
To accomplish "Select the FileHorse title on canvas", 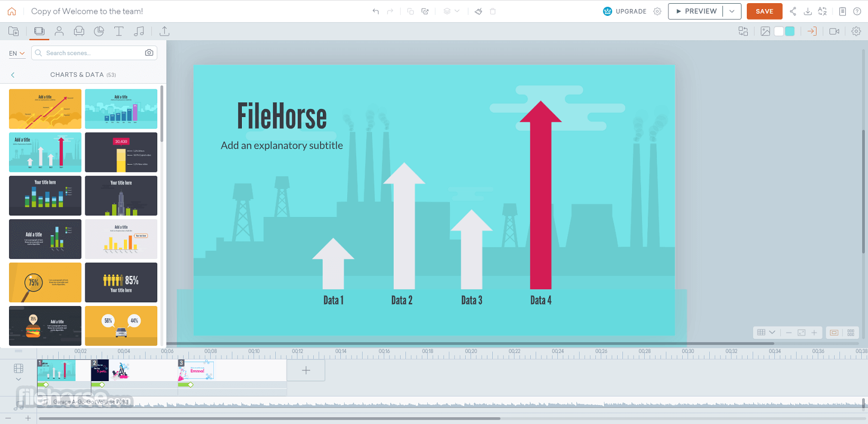I will coord(282,116).
